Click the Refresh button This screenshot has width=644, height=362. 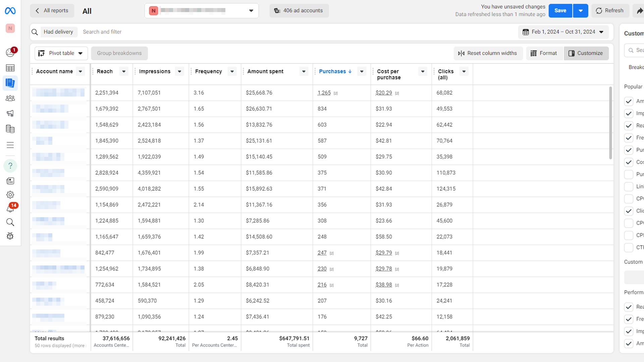pos(609,11)
